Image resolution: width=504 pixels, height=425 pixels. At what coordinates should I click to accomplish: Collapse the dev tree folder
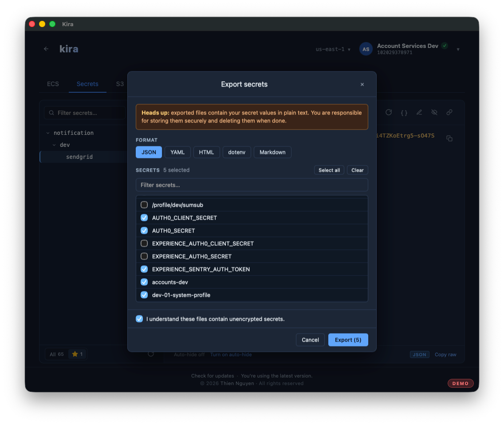54,145
